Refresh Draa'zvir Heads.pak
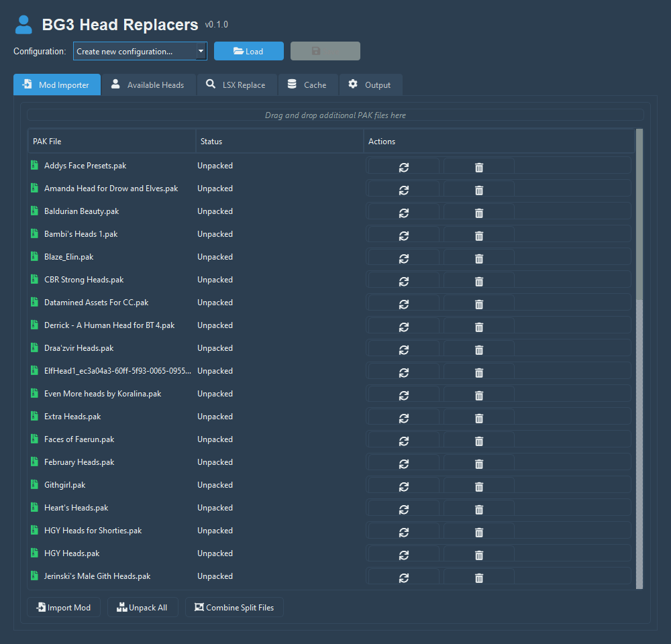The width and height of the screenshot is (671, 644). [x=403, y=349]
